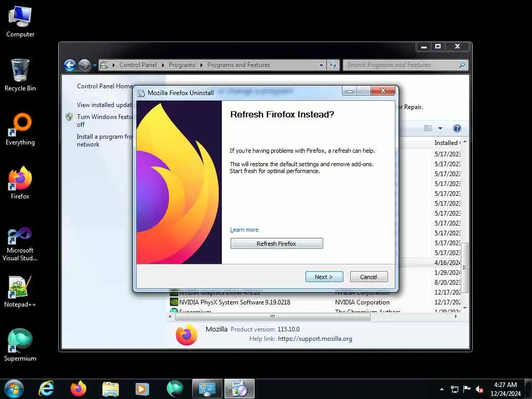Refresh the Programs and Features view

coord(333,65)
